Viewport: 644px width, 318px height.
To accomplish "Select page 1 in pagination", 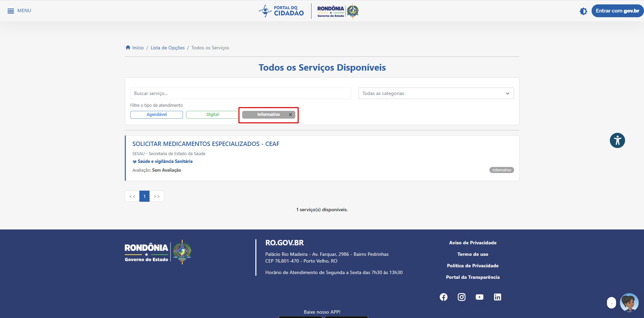I will pyautogui.click(x=144, y=196).
